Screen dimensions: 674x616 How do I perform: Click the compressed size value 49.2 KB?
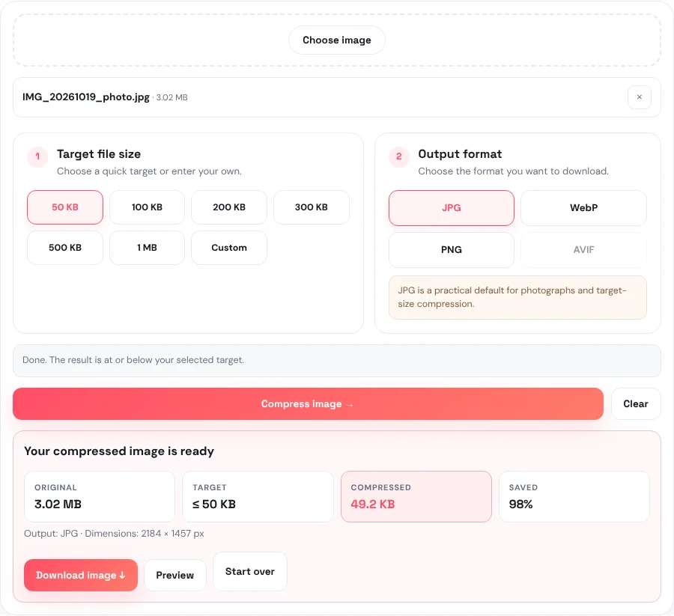click(373, 504)
